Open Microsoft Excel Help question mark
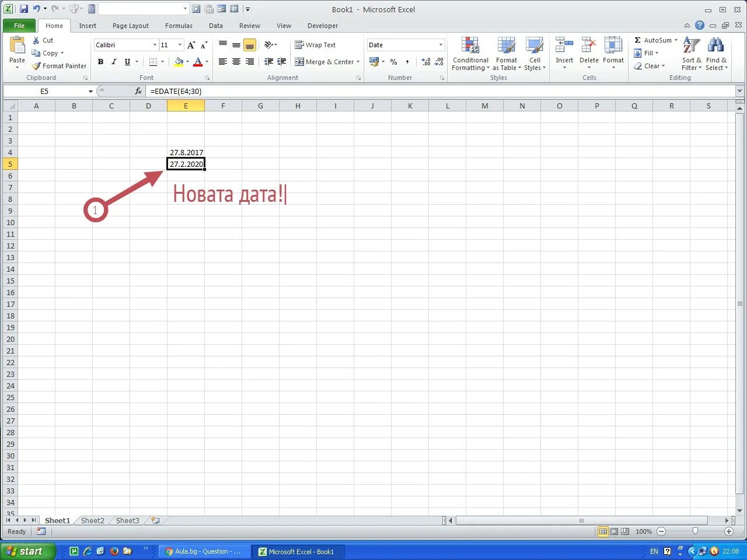The image size is (747, 560). point(700,25)
